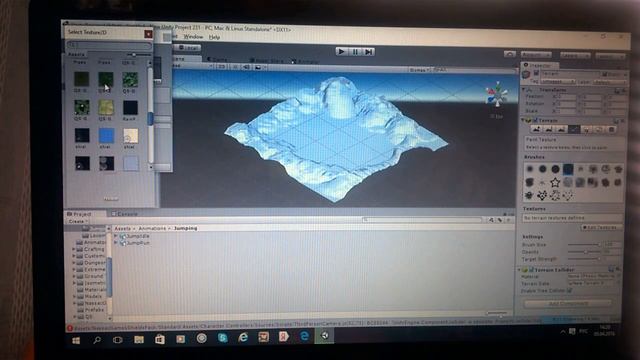Open the Account dropdown in toolbar
The height and width of the screenshot is (360, 640).
pyautogui.click(x=536, y=55)
